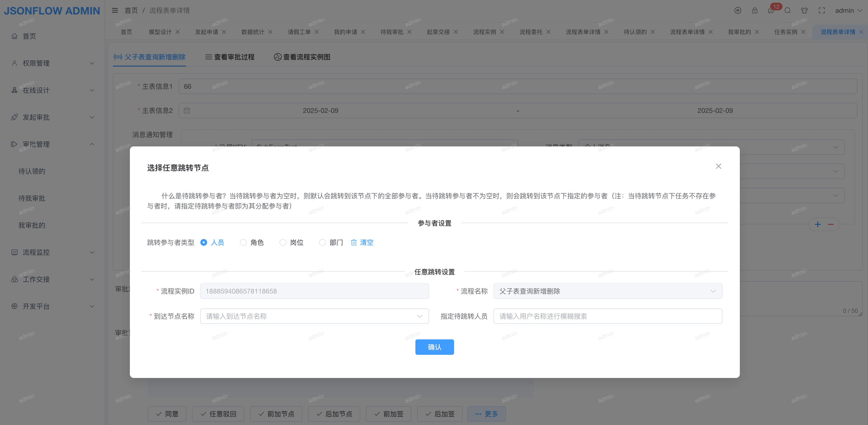Viewport: 868px width, 425px height.
Task: Toggle the fullscreen icon in header
Action: (822, 10)
